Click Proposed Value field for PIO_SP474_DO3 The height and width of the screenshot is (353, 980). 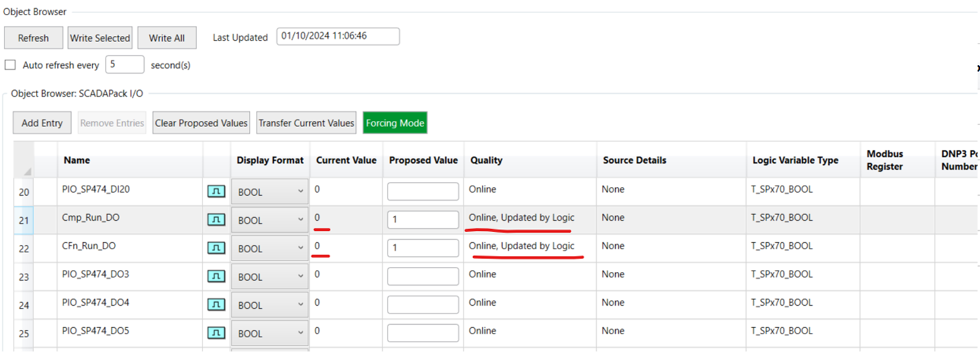pyautogui.click(x=423, y=276)
